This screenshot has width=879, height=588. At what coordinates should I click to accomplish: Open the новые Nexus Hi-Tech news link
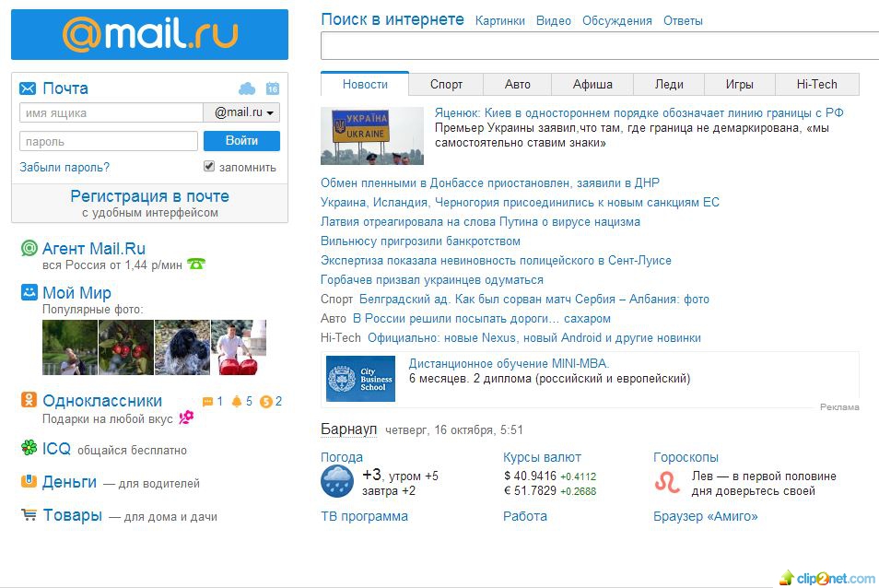[x=534, y=337]
